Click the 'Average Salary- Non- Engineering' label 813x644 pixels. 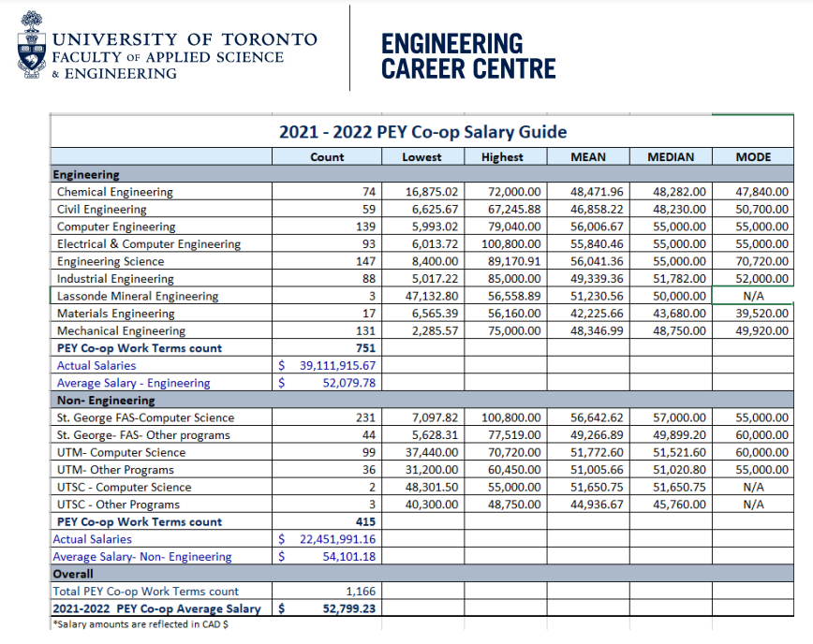tap(142, 556)
